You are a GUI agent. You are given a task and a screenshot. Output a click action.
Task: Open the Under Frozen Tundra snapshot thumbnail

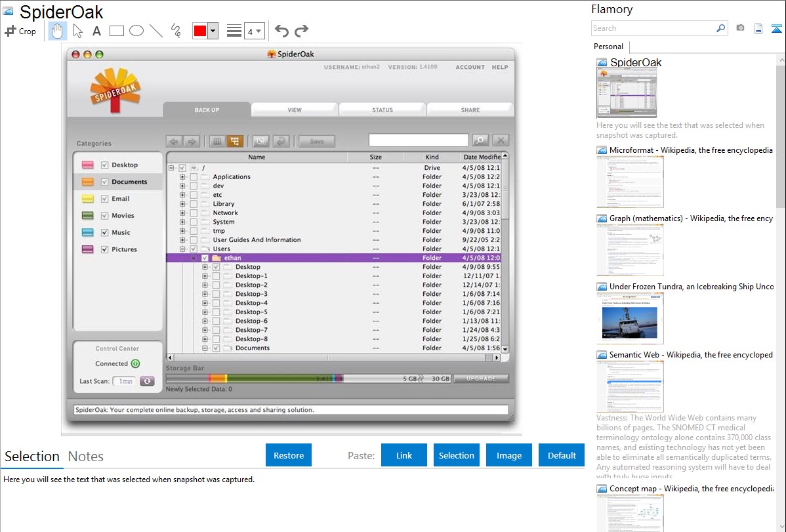630,319
